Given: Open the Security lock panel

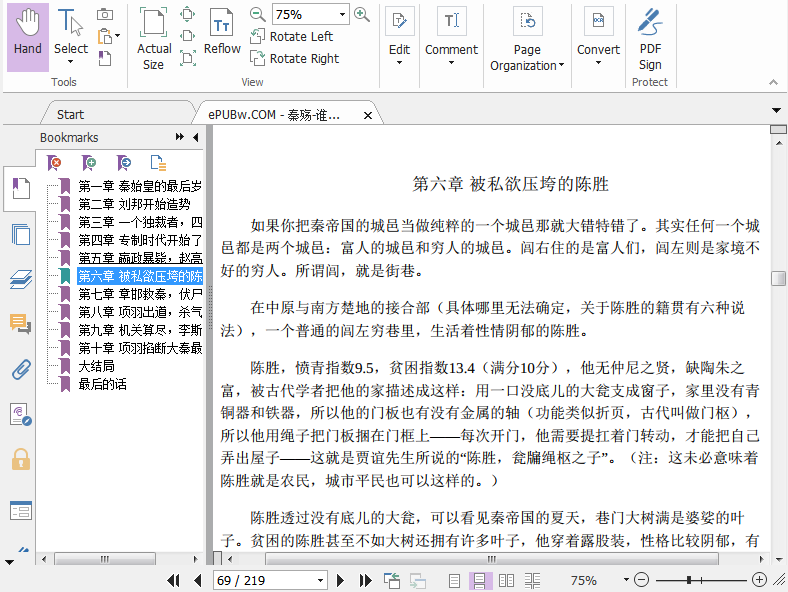Looking at the screenshot, I should coord(21,460).
